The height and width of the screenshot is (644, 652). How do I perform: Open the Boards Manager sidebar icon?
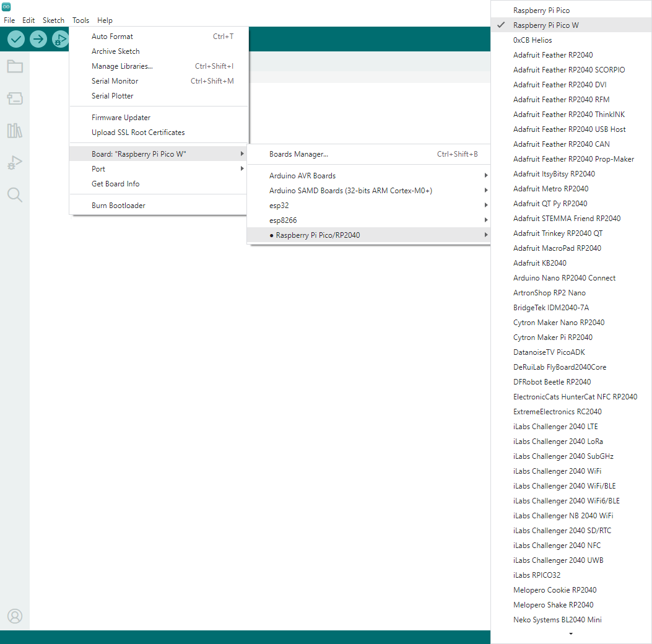pos(15,98)
